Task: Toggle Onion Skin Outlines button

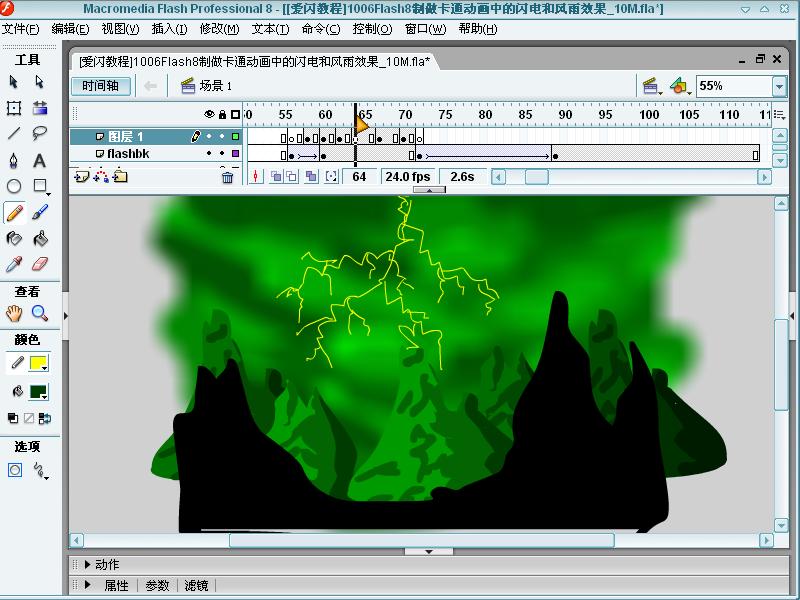Action: point(292,177)
